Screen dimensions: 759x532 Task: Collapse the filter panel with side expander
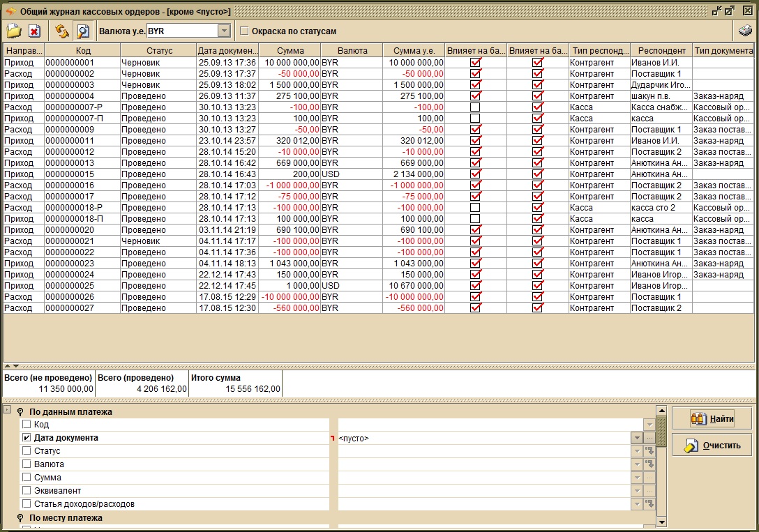pos(7,410)
